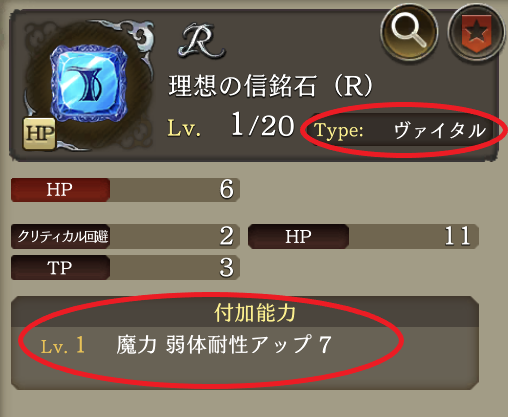Screen dimensions: 508x417
Task: Click the Type: ヴァイタル label
Action: (400, 130)
